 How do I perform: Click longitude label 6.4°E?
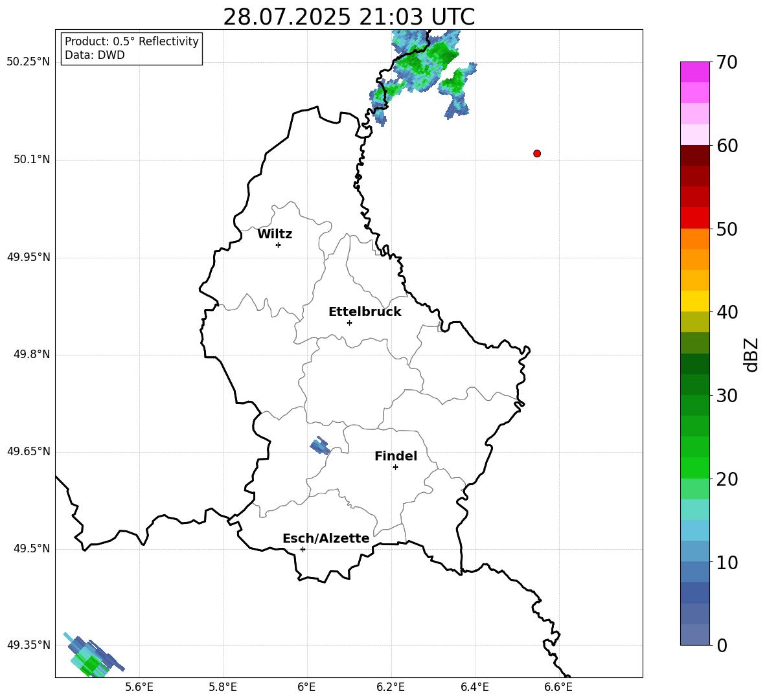tap(474, 687)
